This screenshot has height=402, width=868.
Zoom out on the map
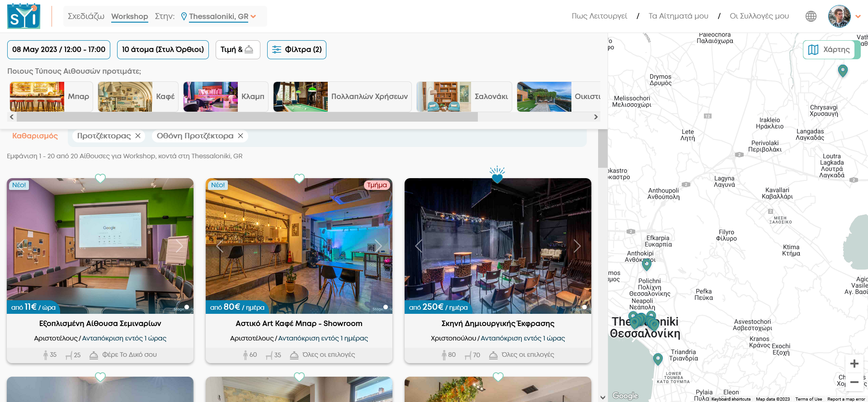854,382
